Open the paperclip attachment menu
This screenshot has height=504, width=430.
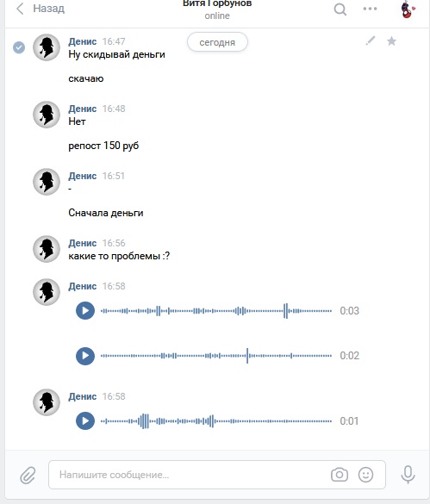click(x=28, y=475)
